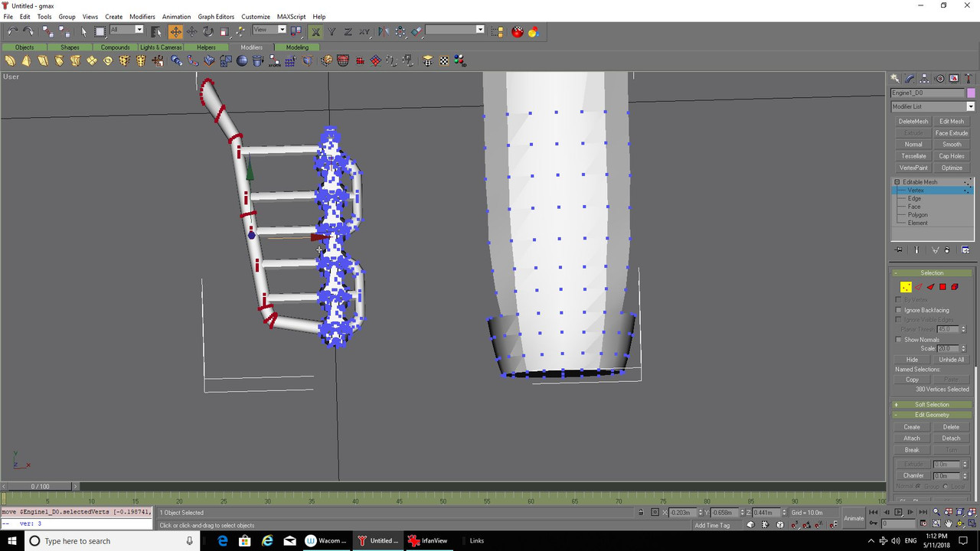Image resolution: width=980 pixels, height=551 pixels.
Task: Toggle absolute transform type-in mode
Action: (655, 513)
